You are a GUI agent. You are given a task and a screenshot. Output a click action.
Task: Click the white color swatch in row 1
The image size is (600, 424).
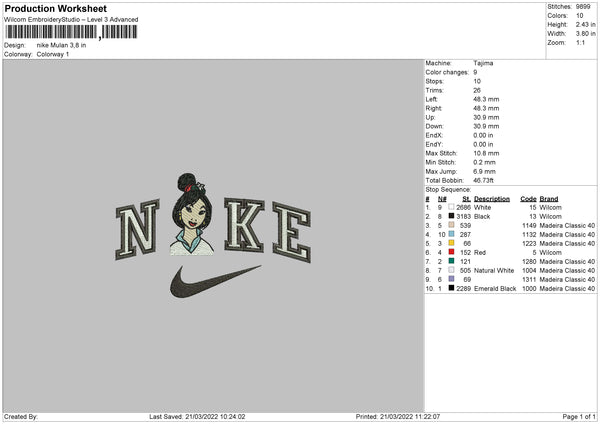tap(452, 207)
